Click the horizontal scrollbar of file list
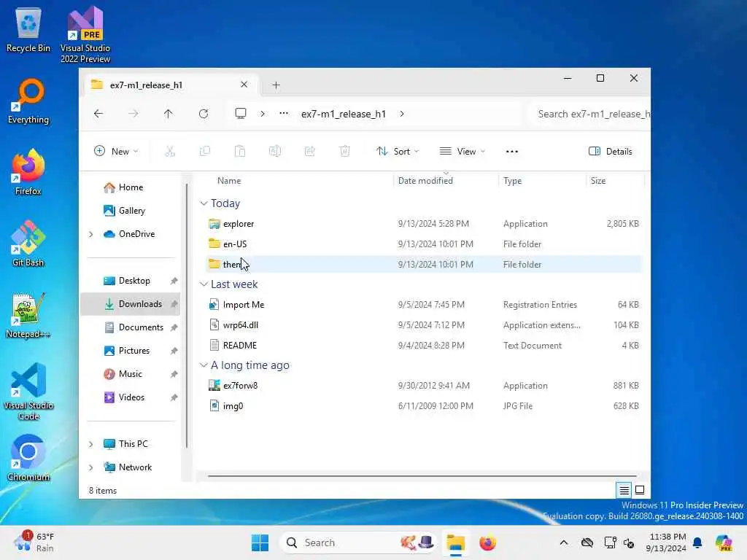Screen dimensions: 747x560 (x=422, y=475)
